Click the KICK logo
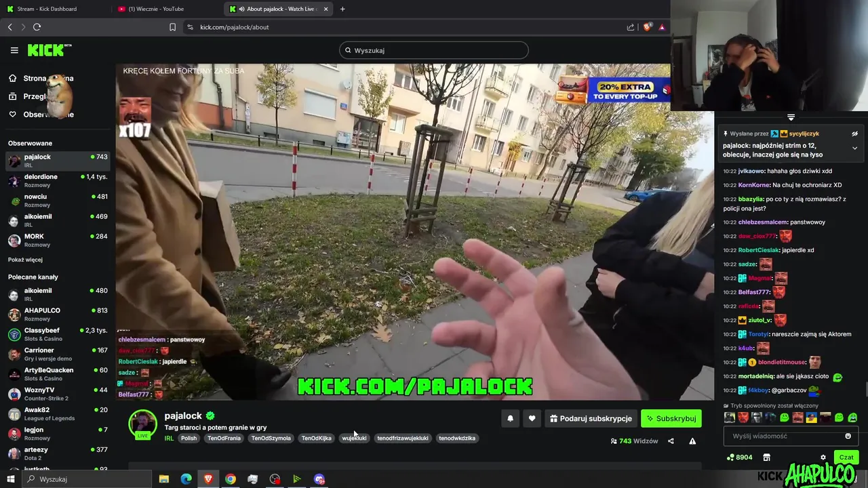Image resolution: width=868 pixels, height=488 pixels. point(49,50)
